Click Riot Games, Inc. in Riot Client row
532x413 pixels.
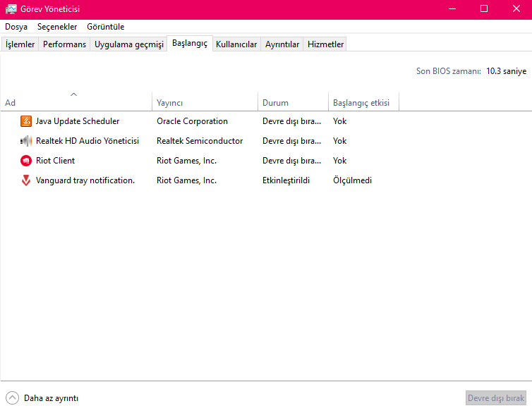click(x=186, y=161)
